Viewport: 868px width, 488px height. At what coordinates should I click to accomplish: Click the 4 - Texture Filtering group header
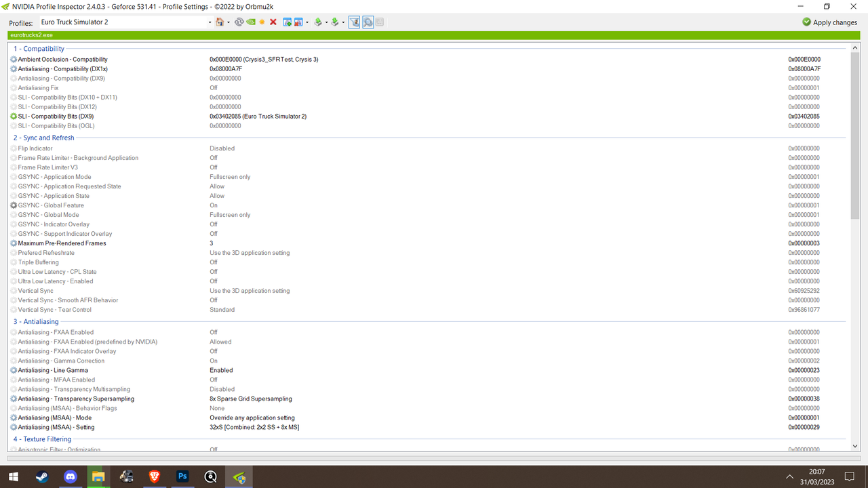(43, 439)
